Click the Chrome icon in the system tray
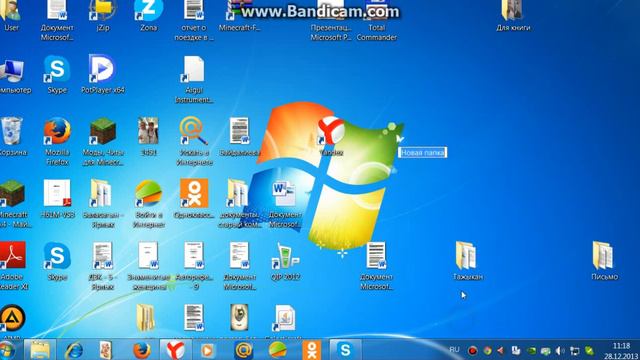 (x=487, y=351)
